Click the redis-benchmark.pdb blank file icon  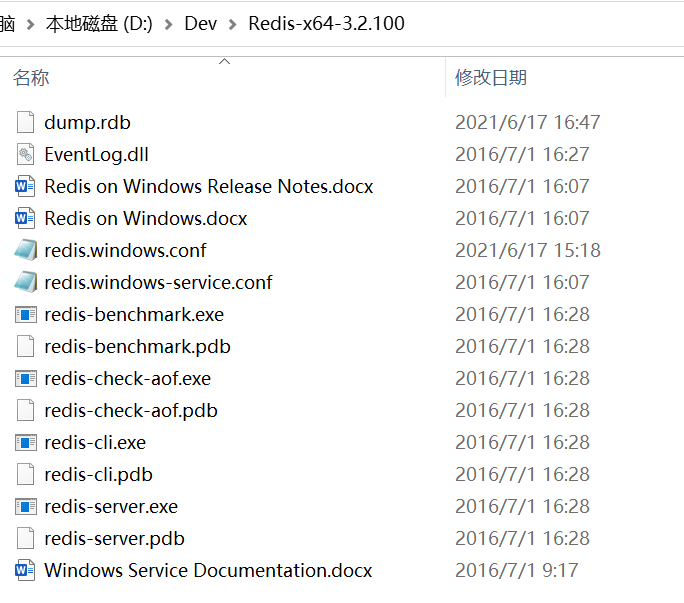tap(25, 346)
